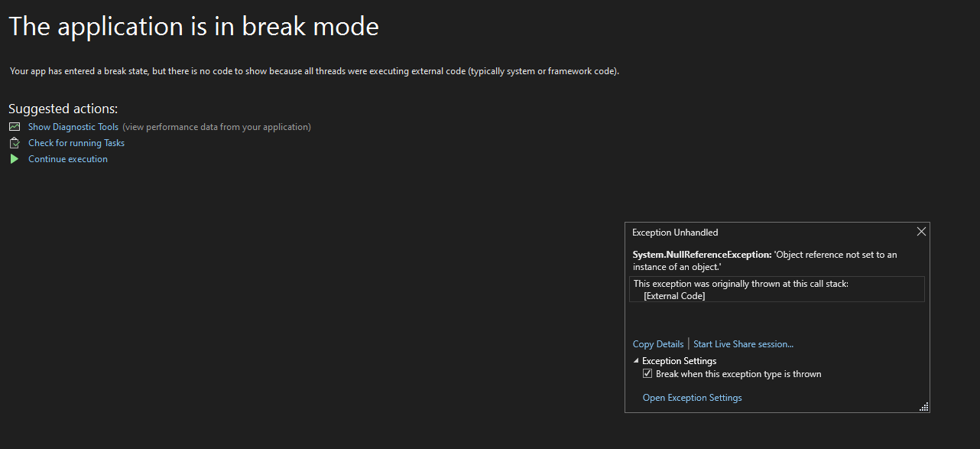The image size is (980, 449).
Task: Start a Live Share session
Action: point(742,343)
